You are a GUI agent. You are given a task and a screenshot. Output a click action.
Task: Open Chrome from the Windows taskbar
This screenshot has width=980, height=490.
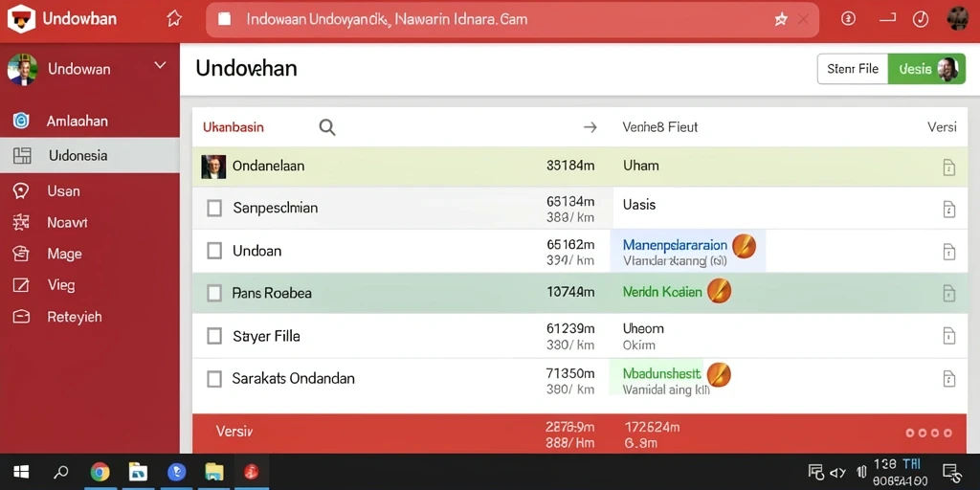100,472
